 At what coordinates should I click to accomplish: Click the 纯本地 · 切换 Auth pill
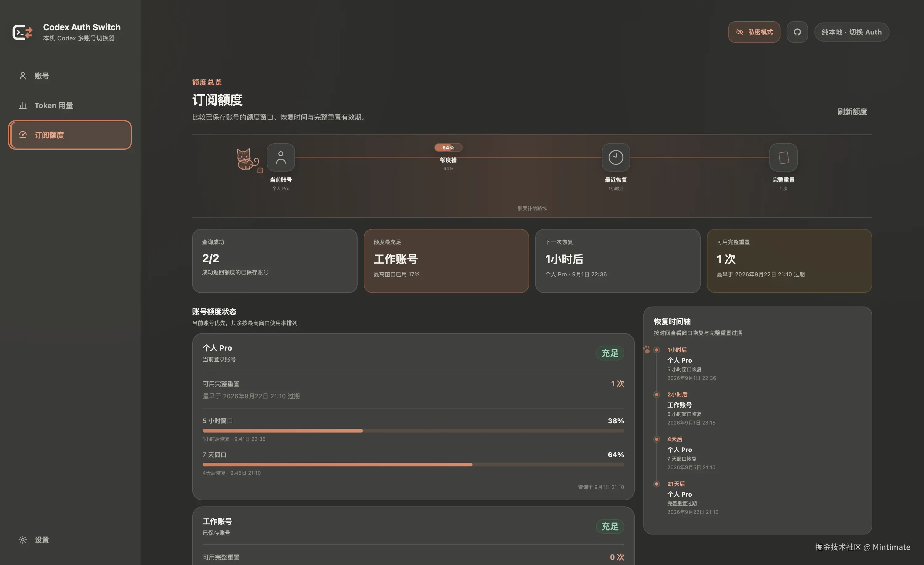click(x=852, y=32)
